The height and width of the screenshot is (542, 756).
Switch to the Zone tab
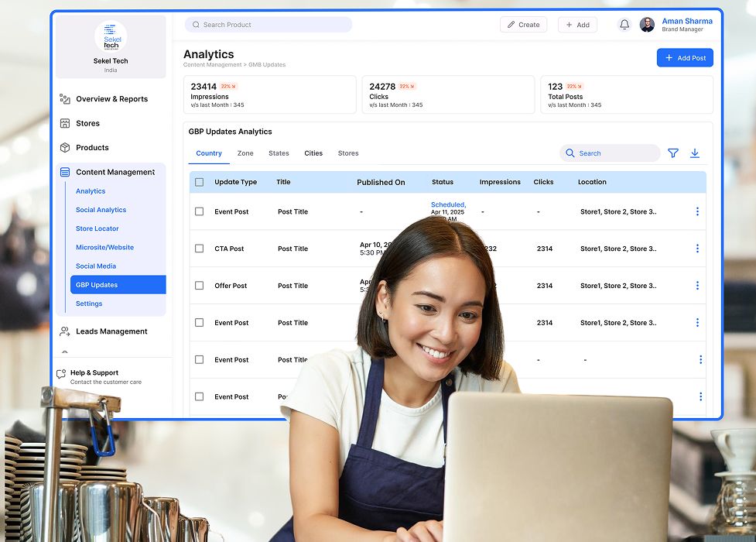(x=245, y=153)
